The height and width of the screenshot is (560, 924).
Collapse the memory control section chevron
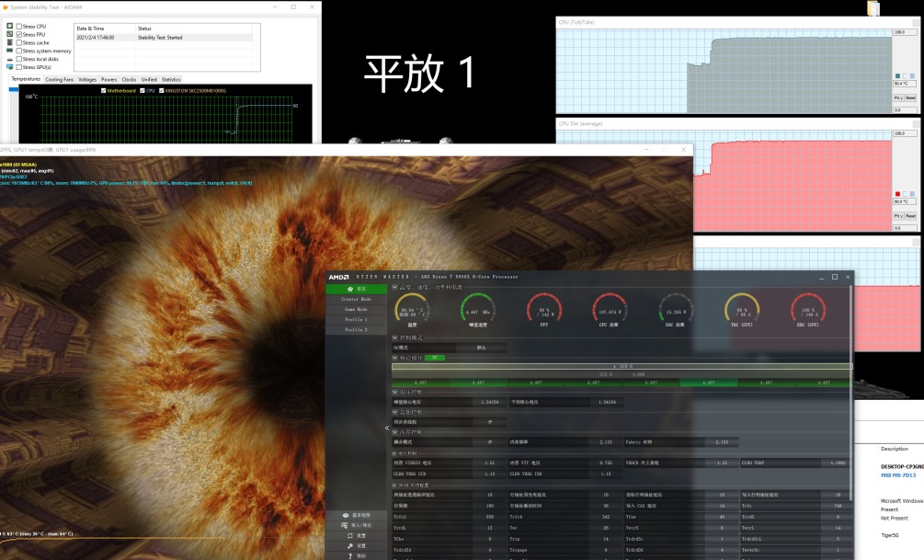point(394,432)
